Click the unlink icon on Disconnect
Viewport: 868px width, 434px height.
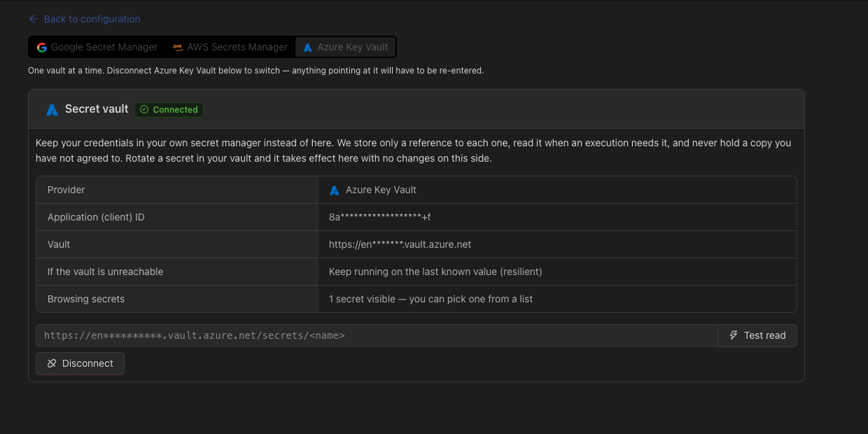52,363
